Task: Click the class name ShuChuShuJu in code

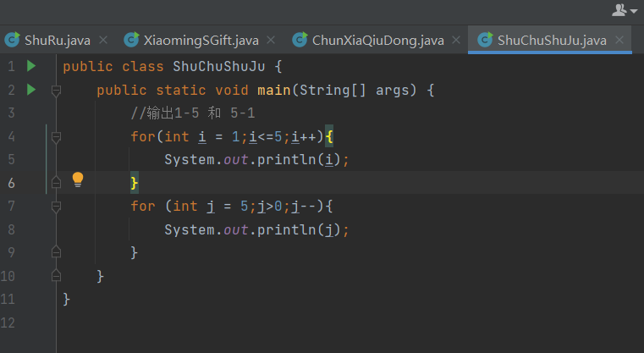Action: [219, 66]
